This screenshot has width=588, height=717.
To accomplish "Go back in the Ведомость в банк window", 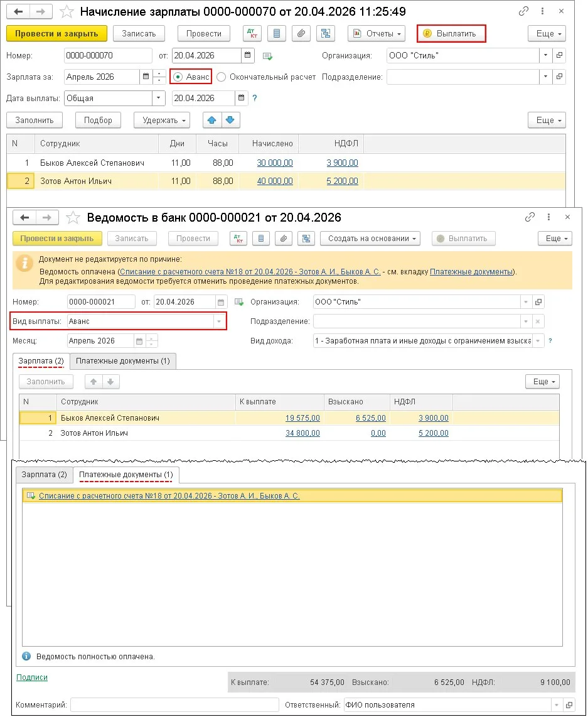I will coord(24,217).
